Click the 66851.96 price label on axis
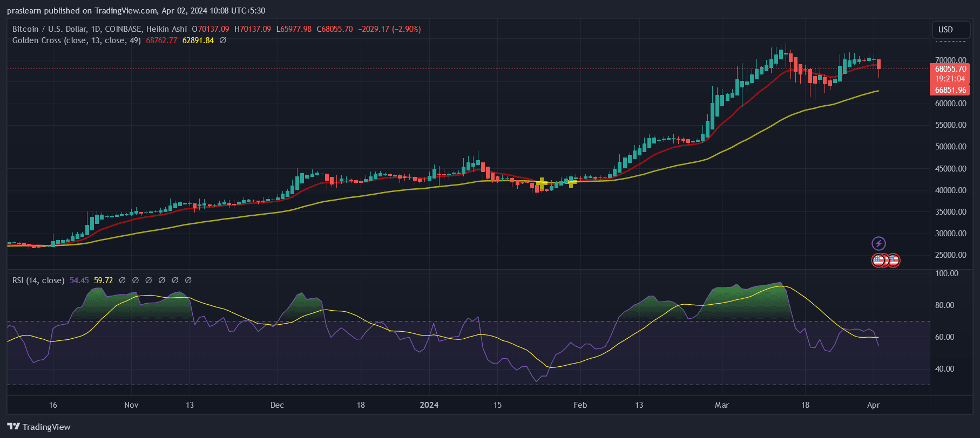Viewport: 980px width, 438px height. click(x=950, y=90)
